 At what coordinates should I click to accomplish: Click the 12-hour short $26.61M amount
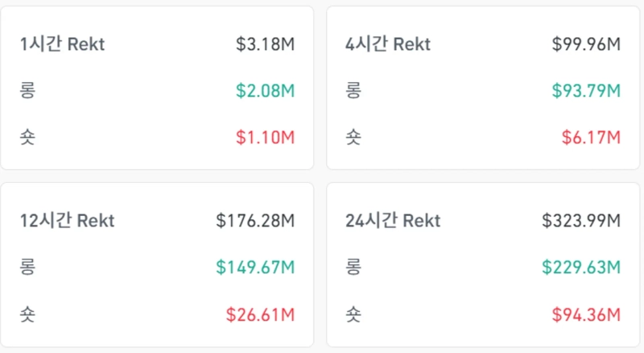260,313
